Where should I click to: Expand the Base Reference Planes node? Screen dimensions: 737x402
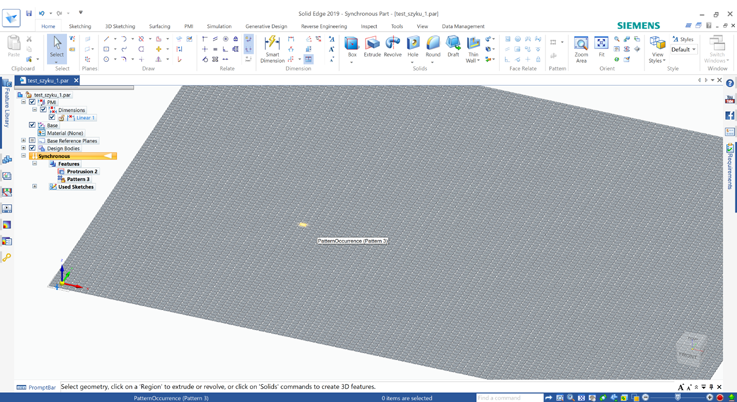tap(23, 141)
